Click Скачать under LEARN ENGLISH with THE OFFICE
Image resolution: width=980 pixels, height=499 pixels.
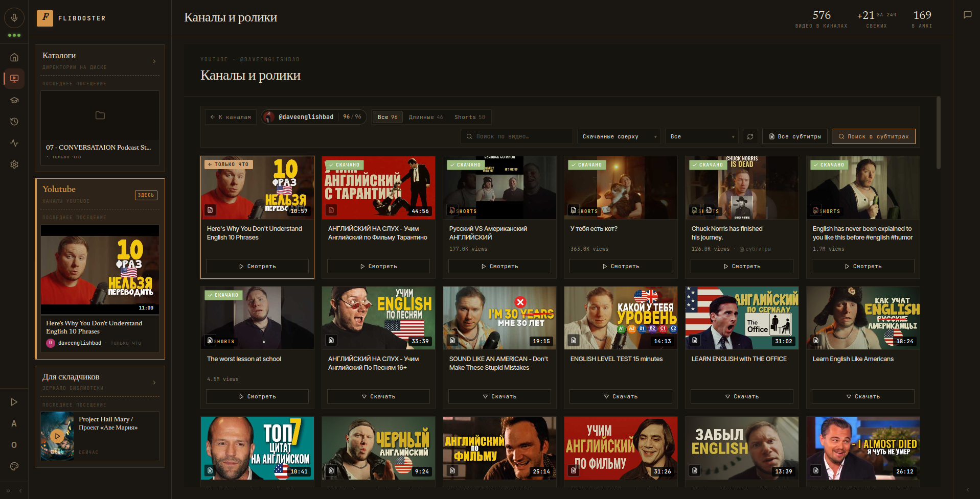742,396
